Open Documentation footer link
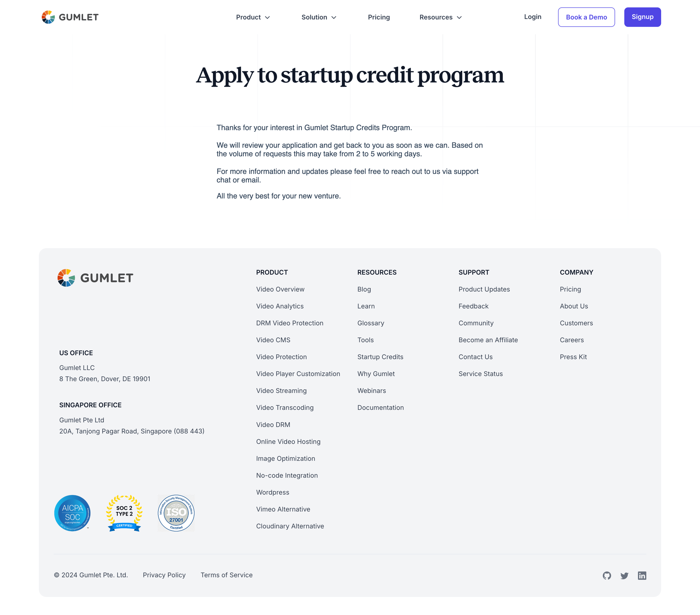 tap(381, 407)
